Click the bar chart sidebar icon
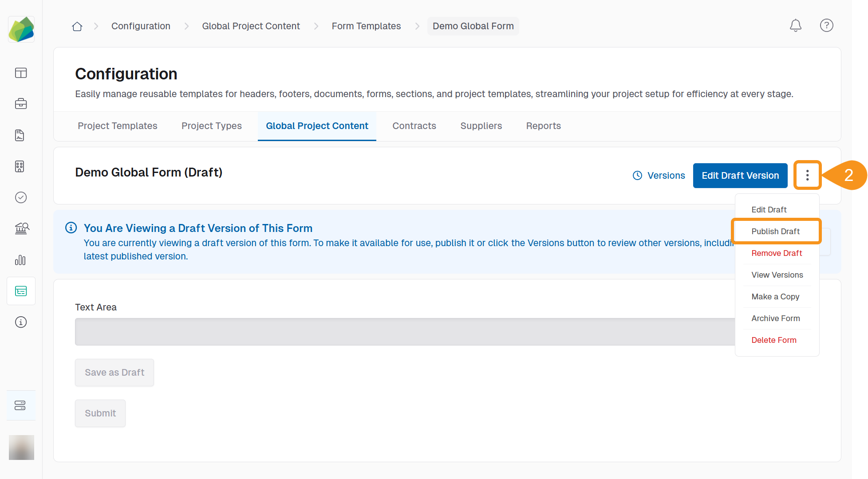 (21, 260)
